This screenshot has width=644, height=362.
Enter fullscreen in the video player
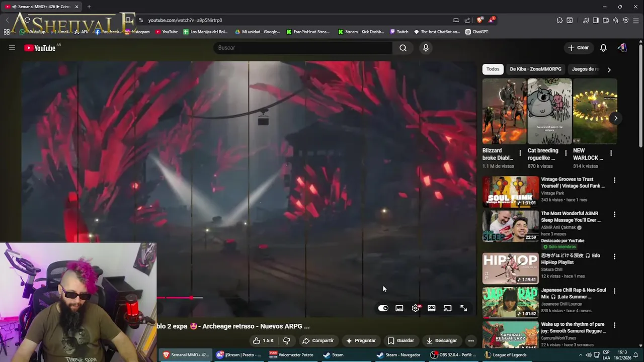pyautogui.click(x=464, y=308)
